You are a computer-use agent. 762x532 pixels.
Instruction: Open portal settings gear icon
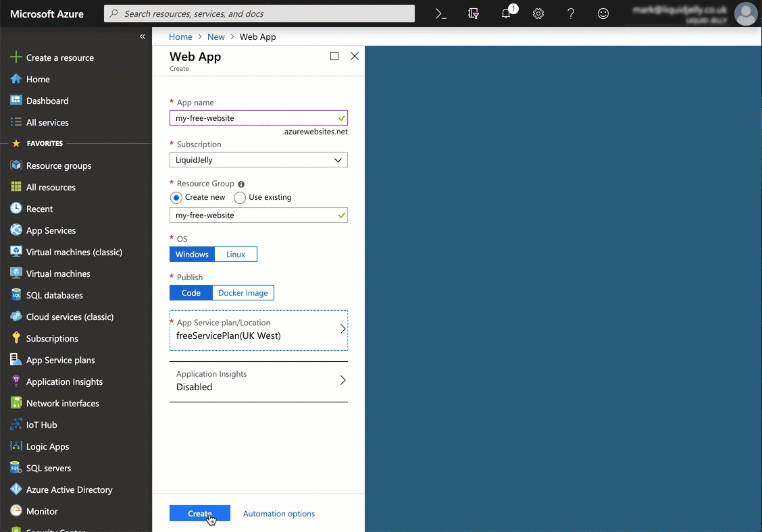point(538,14)
